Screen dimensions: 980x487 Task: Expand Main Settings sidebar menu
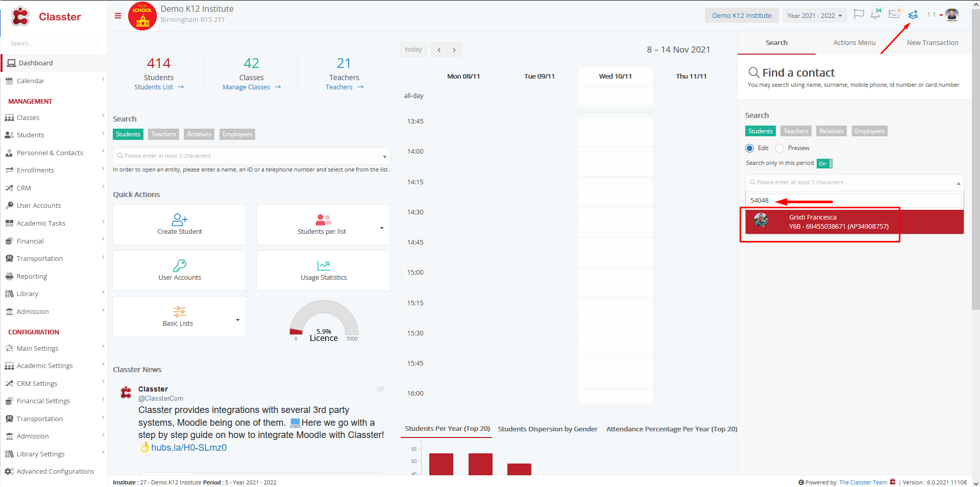54,348
